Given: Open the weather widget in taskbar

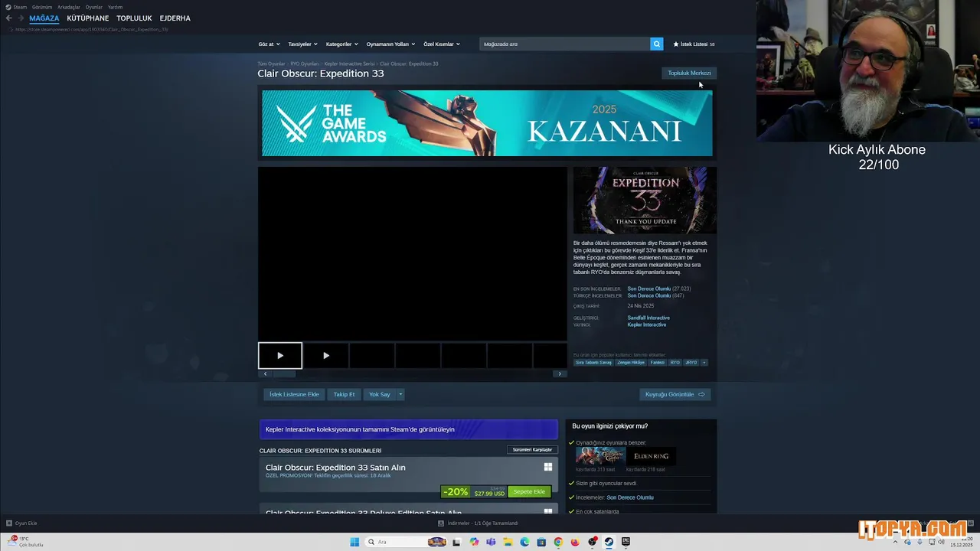Looking at the screenshot, I should pos(26,542).
